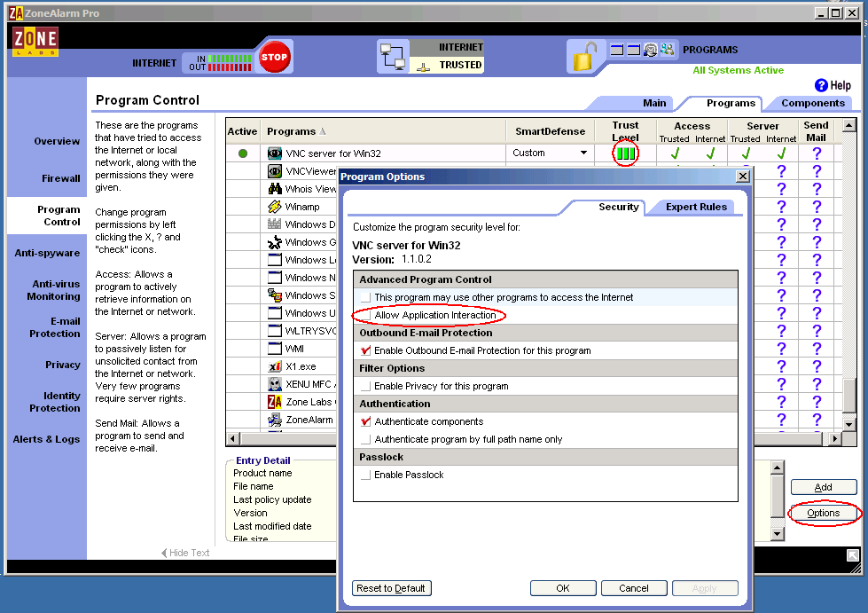
Task: Click horizontal scrollbar left arrow
Action: 233,439
